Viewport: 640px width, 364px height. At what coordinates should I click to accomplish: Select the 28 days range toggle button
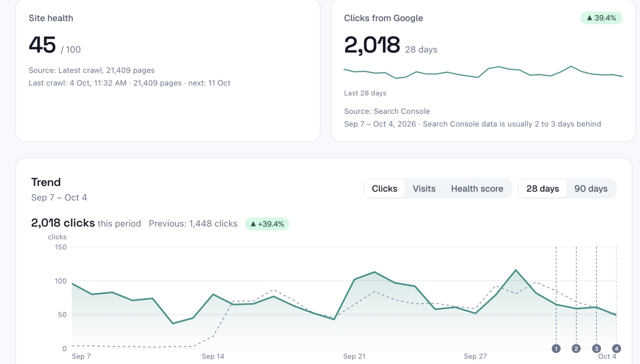click(x=542, y=188)
